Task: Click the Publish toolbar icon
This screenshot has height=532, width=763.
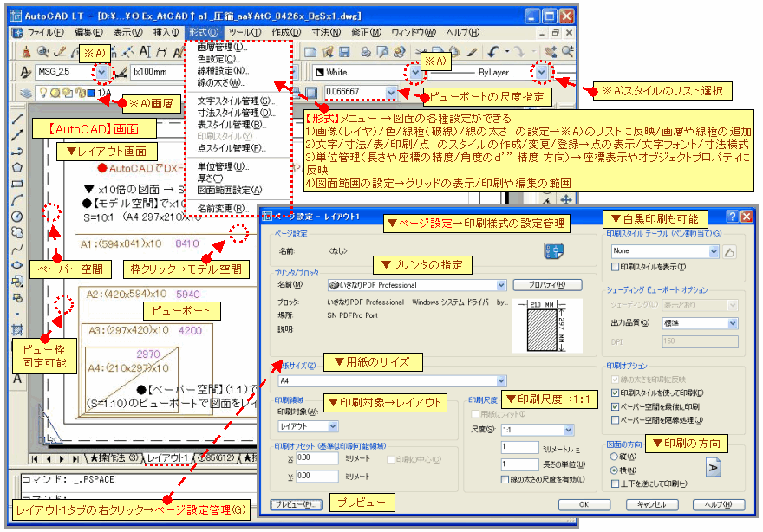Action: click(400, 51)
